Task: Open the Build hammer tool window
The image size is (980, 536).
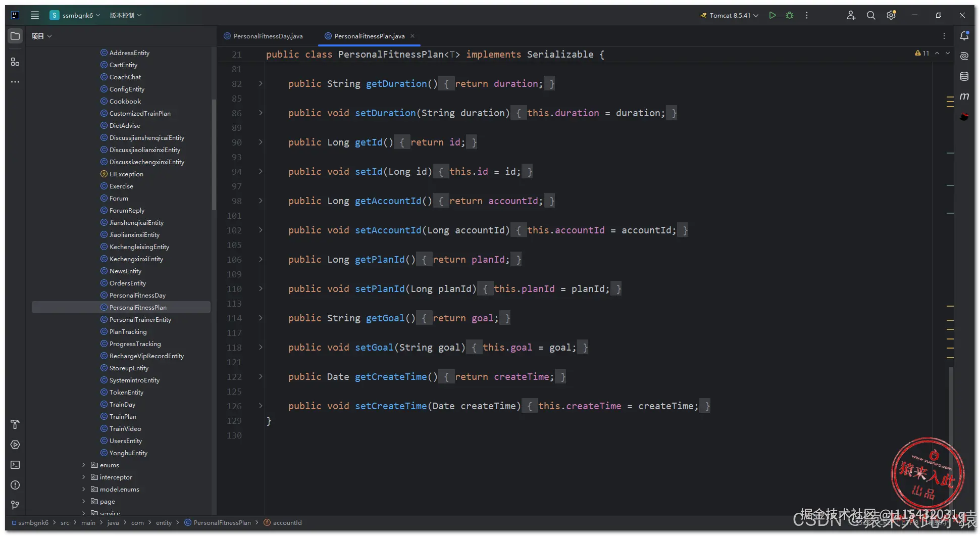Action: (15, 424)
